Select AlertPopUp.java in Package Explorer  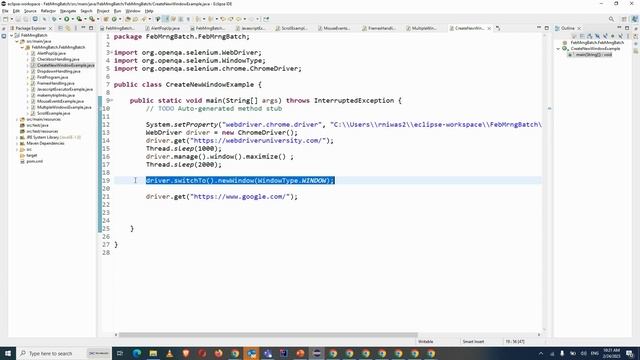[x=51, y=53]
